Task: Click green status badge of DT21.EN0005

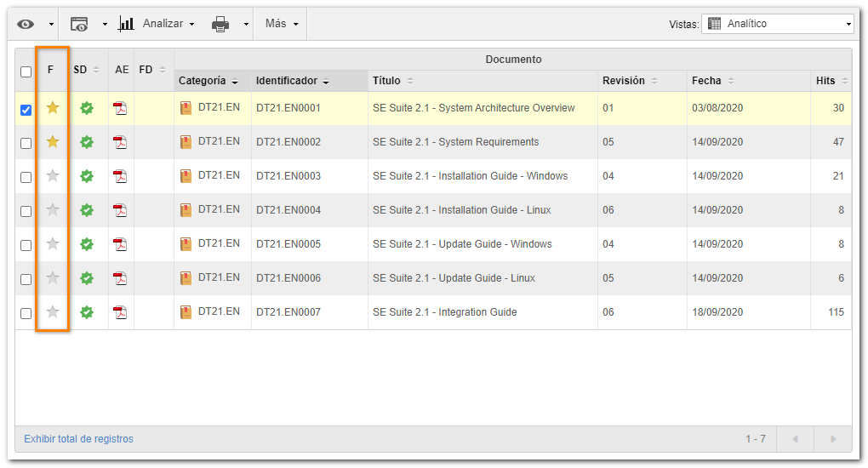Action: (x=87, y=244)
